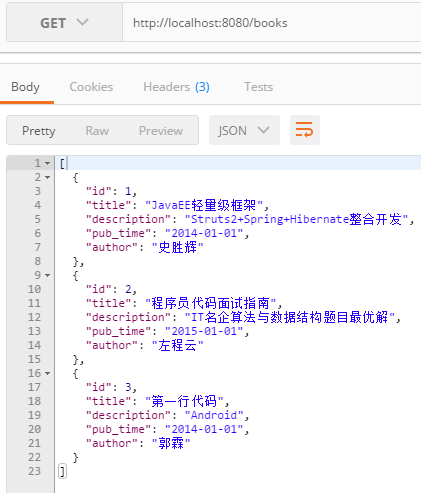This screenshot has width=421, height=493.
Task: Click the title value "程序员代码面试指南"
Action: [211, 303]
